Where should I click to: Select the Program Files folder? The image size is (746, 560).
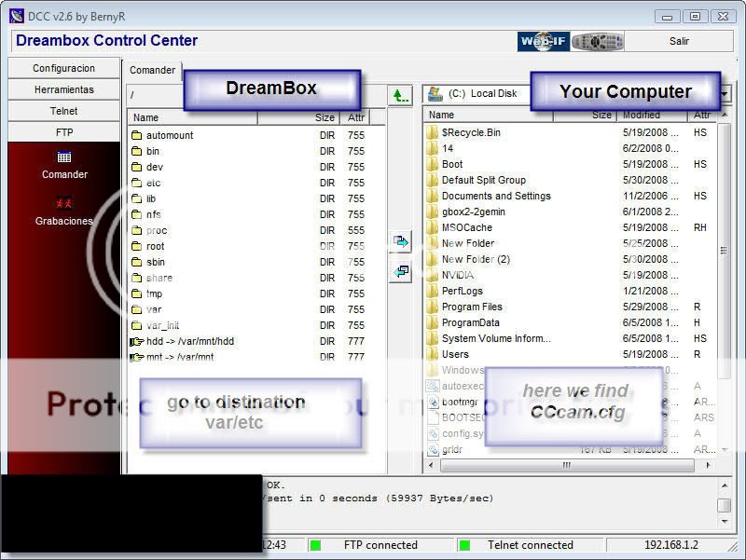(x=471, y=307)
